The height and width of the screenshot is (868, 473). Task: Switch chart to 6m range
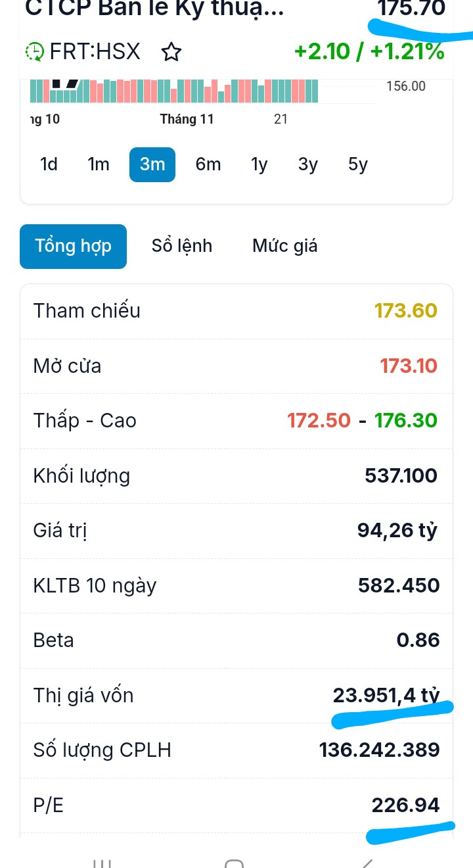[208, 164]
